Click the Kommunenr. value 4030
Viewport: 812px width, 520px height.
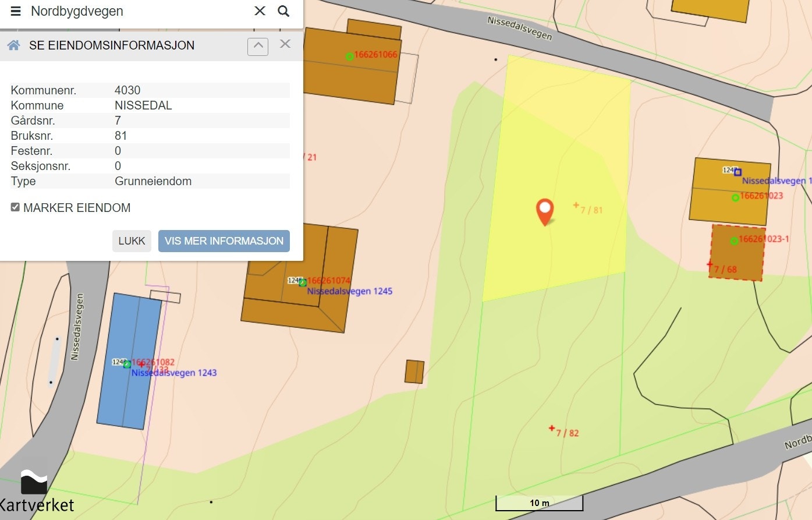click(x=127, y=90)
